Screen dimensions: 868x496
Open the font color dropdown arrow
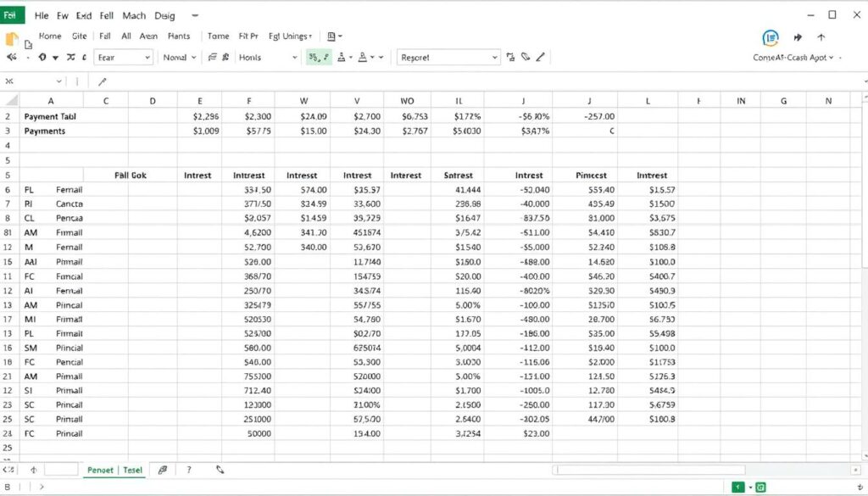coord(373,58)
